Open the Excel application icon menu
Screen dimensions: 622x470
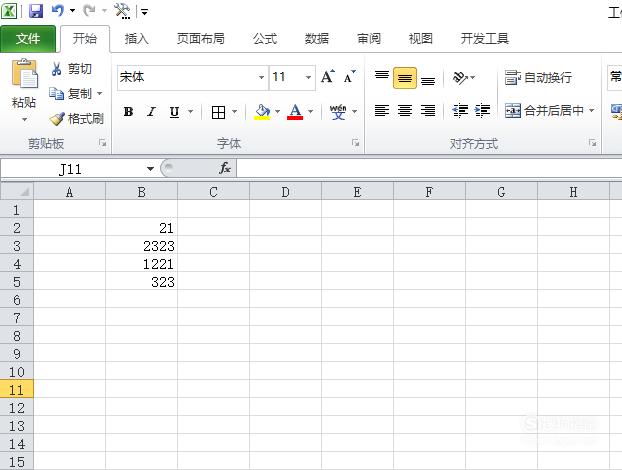coord(9,11)
